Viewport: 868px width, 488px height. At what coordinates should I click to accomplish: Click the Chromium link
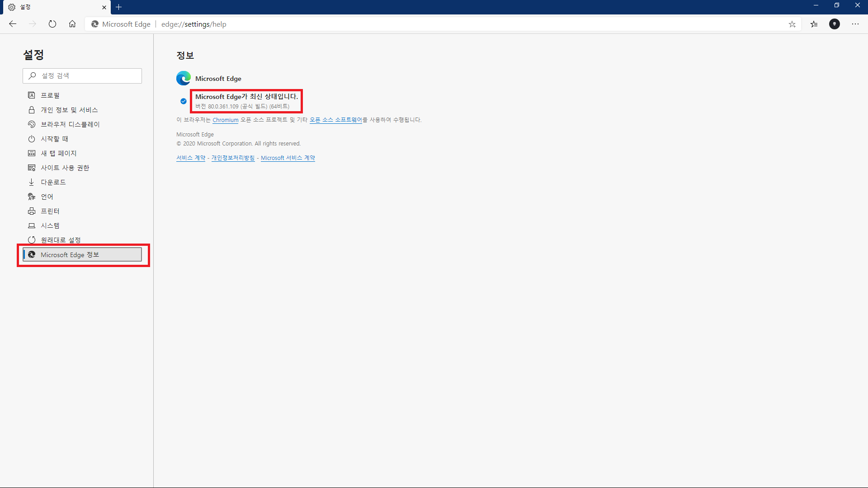(225, 120)
